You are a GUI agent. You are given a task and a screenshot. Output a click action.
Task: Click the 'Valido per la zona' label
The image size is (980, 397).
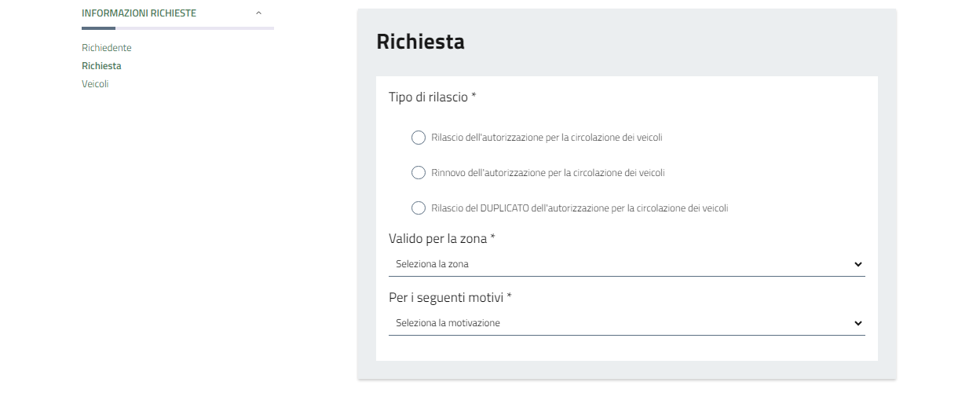click(441, 238)
